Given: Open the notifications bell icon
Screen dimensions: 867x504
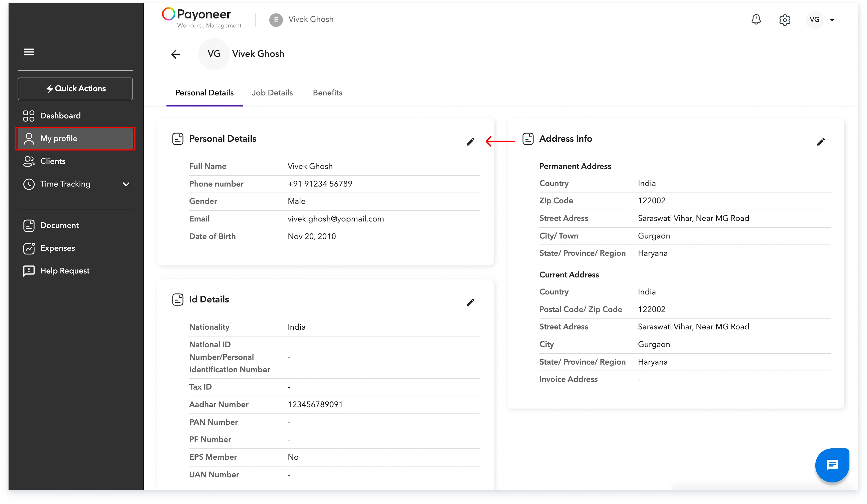Looking at the screenshot, I should pyautogui.click(x=756, y=20).
